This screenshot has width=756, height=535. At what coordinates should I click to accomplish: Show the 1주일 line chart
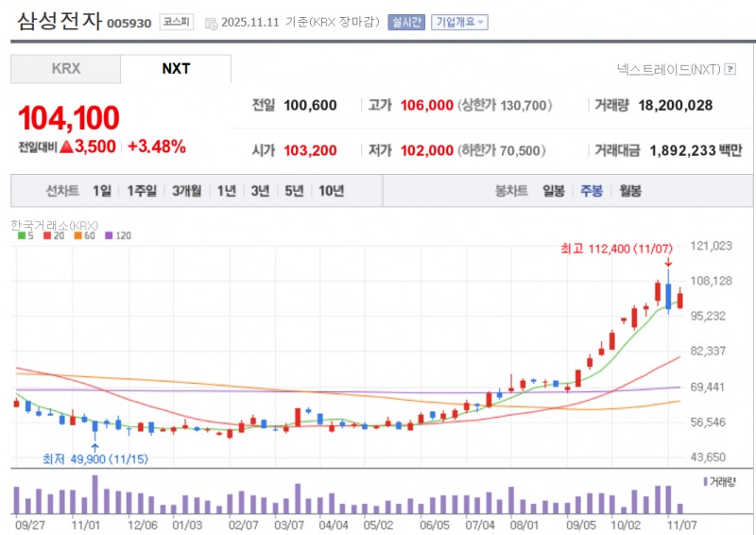pos(142,191)
